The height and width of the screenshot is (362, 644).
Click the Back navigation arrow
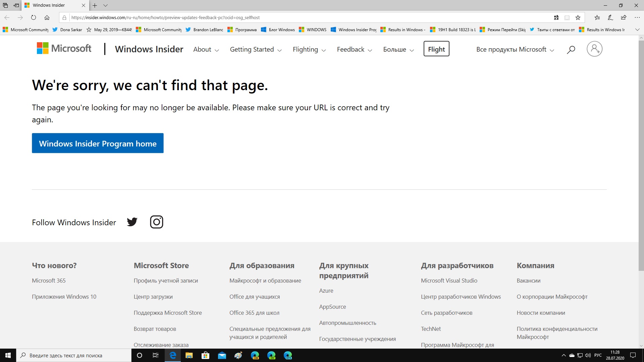point(7,17)
